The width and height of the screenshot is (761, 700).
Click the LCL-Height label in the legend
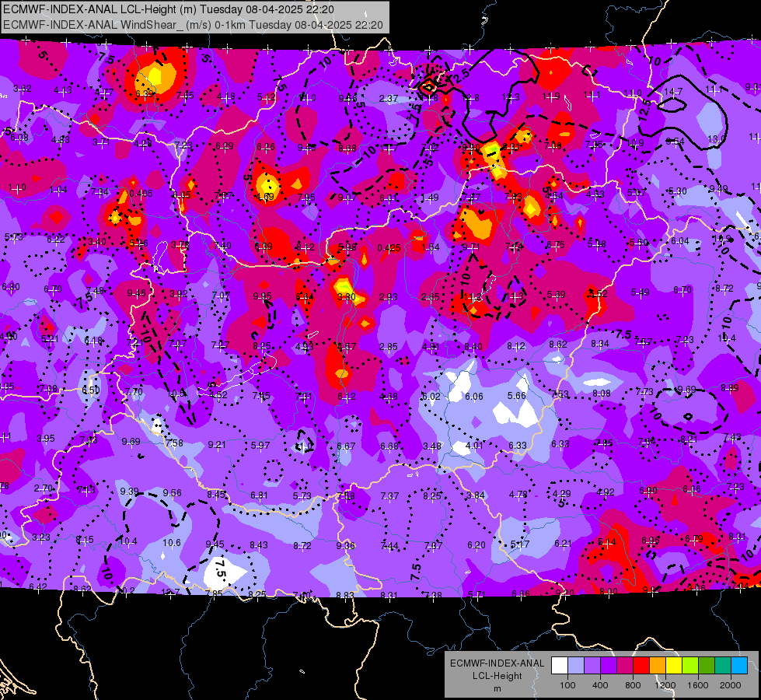497,676
